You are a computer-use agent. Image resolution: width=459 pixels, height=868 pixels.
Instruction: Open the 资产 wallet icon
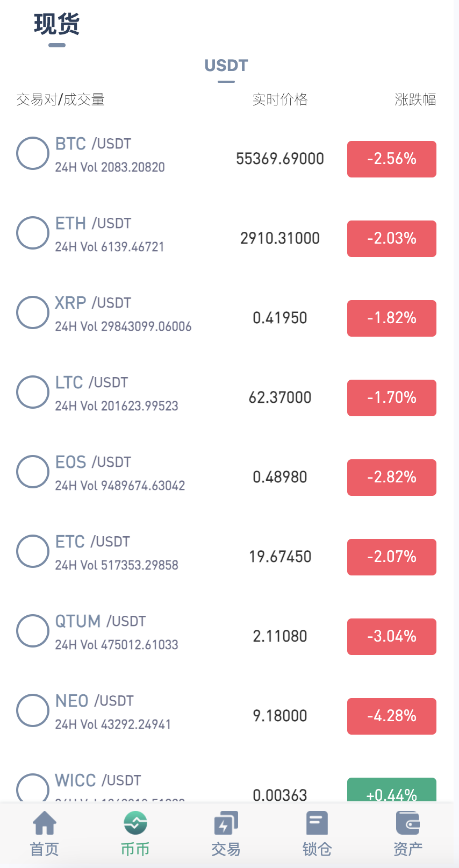click(407, 823)
